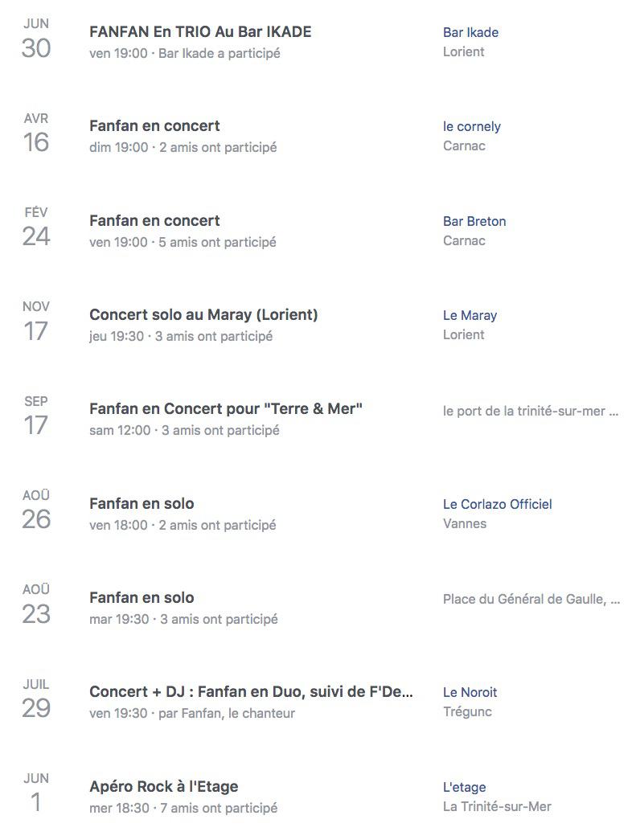Visit the Le Noroit venue page
The height and width of the screenshot is (840, 640).
pyautogui.click(x=470, y=692)
